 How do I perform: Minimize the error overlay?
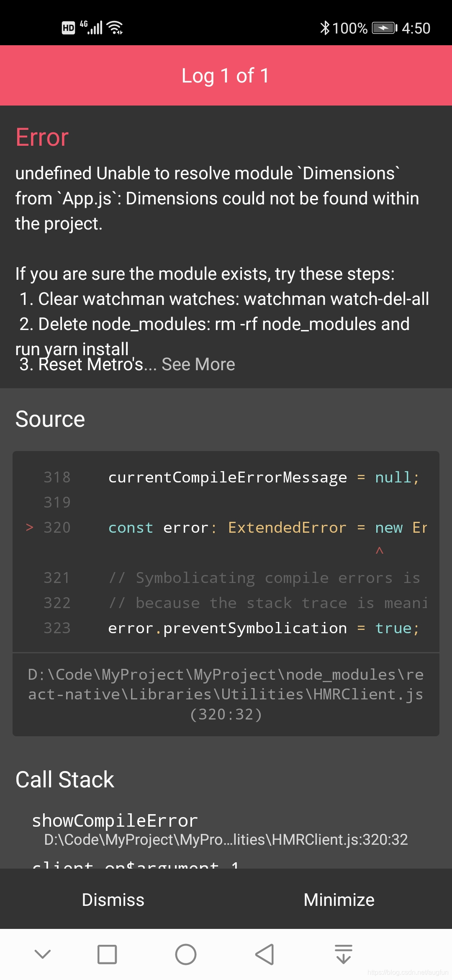[x=339, y=899]
